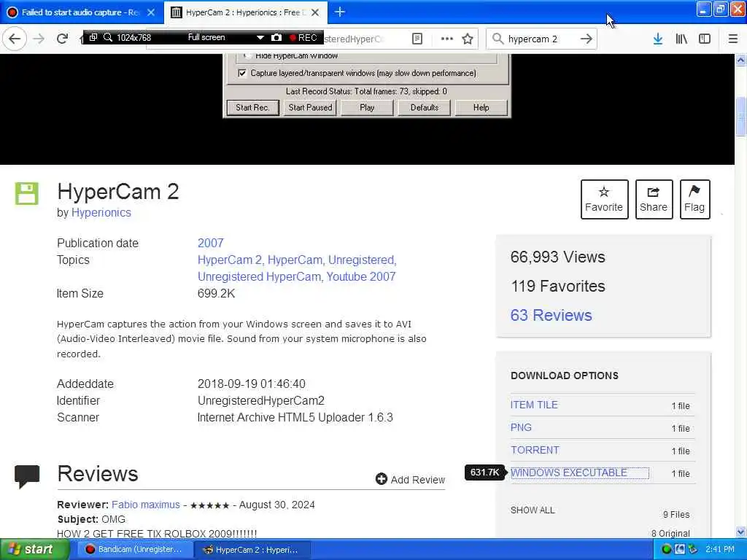Click Start Paused button
The image size is (747, 560).
[310, 108]
